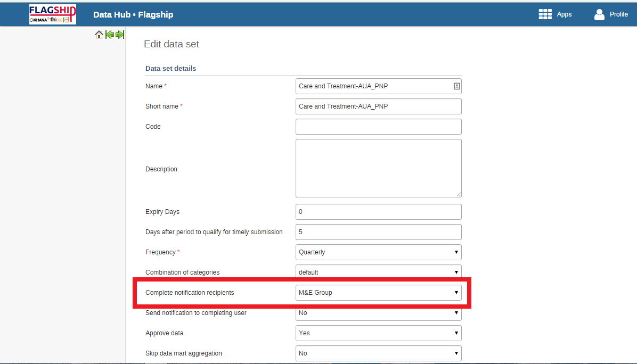The height and width of the screenshot is (364, 637).
Task: Open Complete notification recipients dropdown
Action: click(x=379, y=293)
